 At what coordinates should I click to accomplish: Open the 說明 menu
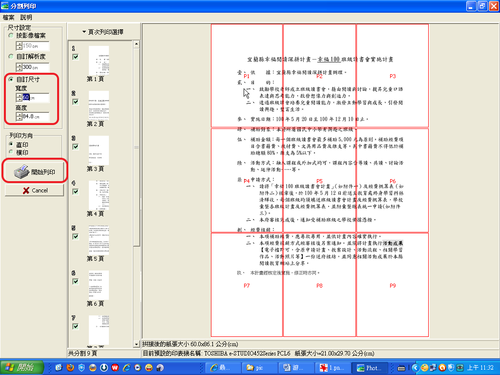(x=26, y=17)
